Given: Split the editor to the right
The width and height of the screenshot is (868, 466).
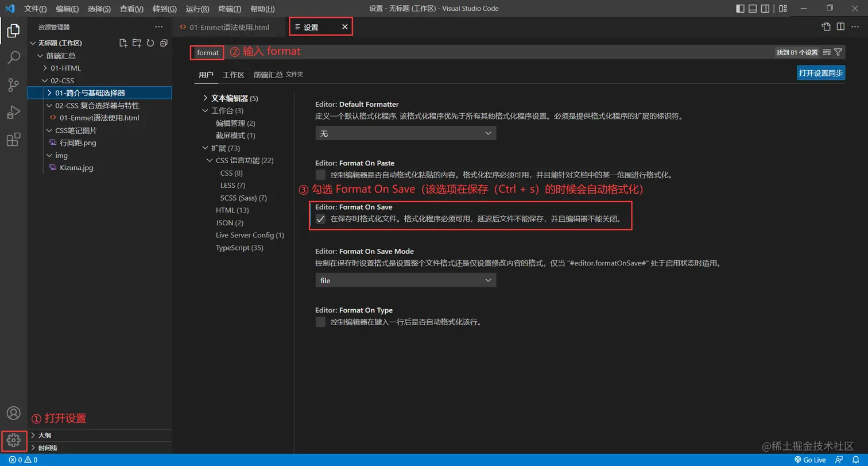Looking at the screenshot, I should coord(840,26).
